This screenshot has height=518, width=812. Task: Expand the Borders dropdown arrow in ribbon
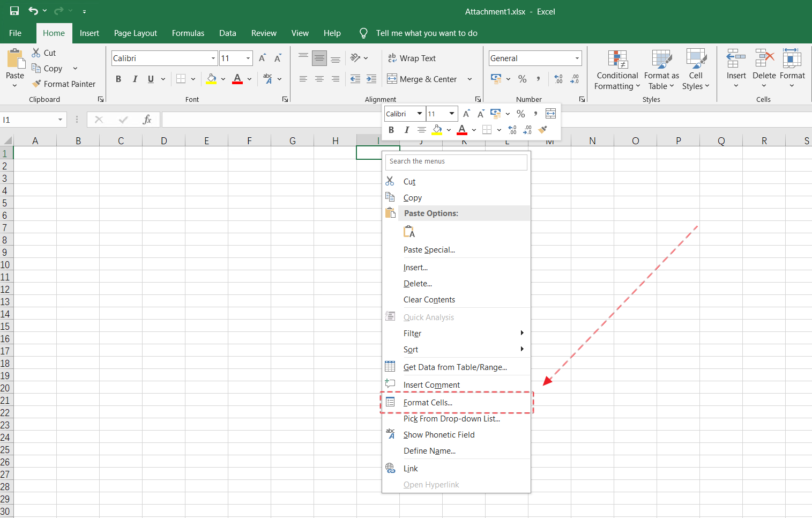[193, 79]
